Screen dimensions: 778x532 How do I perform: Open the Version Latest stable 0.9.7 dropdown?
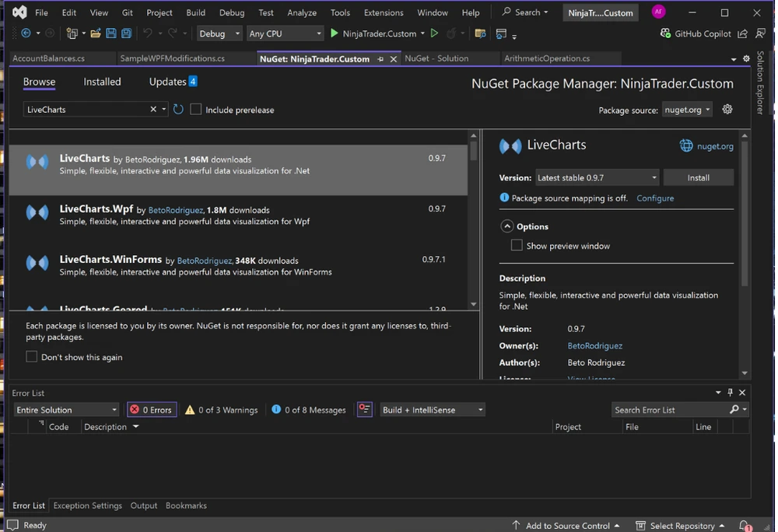[x=597, y=177]
